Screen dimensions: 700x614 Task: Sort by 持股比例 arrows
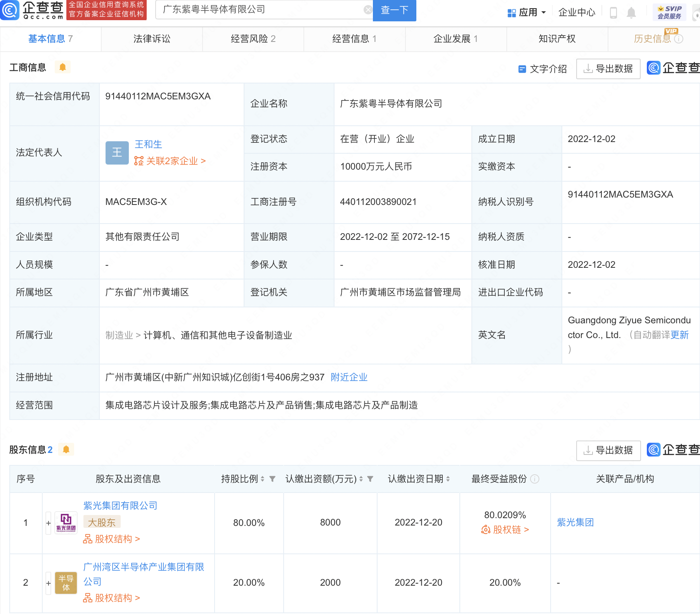[x=262, y=479]
